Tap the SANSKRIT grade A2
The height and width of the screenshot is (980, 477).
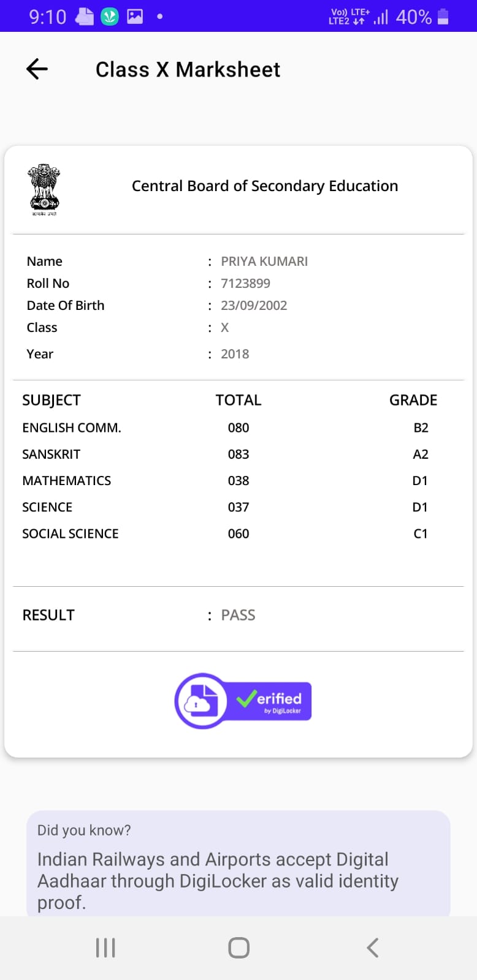[x=421, y=454]
